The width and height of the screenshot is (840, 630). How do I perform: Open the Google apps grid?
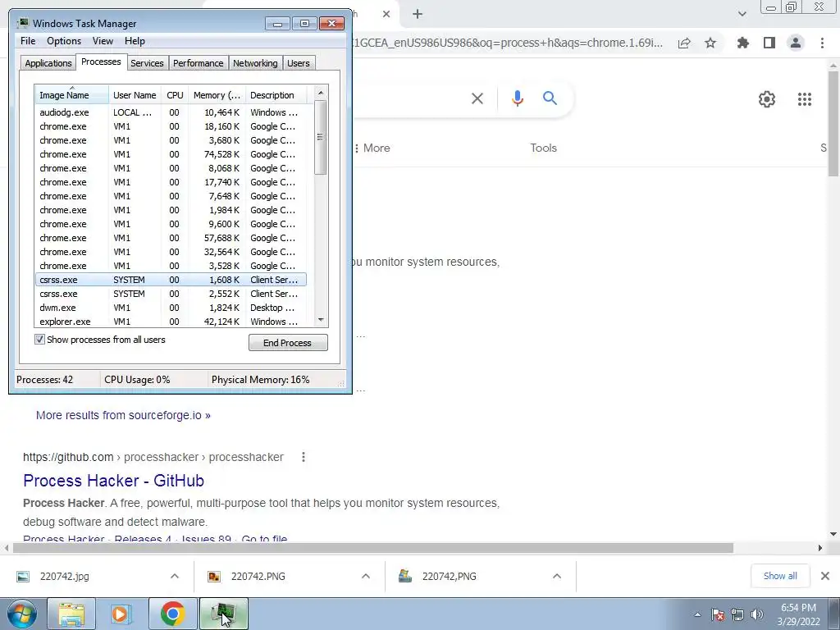point(805,99)
